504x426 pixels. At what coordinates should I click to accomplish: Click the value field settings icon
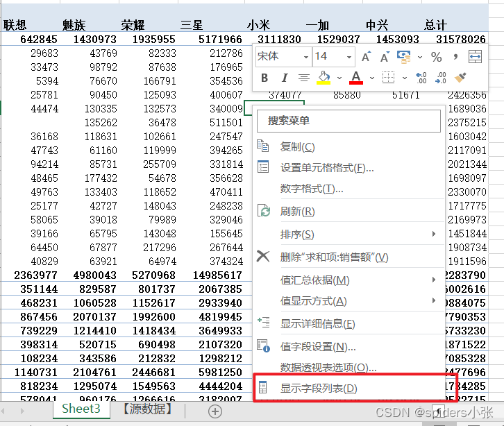[x=264, y=346]
